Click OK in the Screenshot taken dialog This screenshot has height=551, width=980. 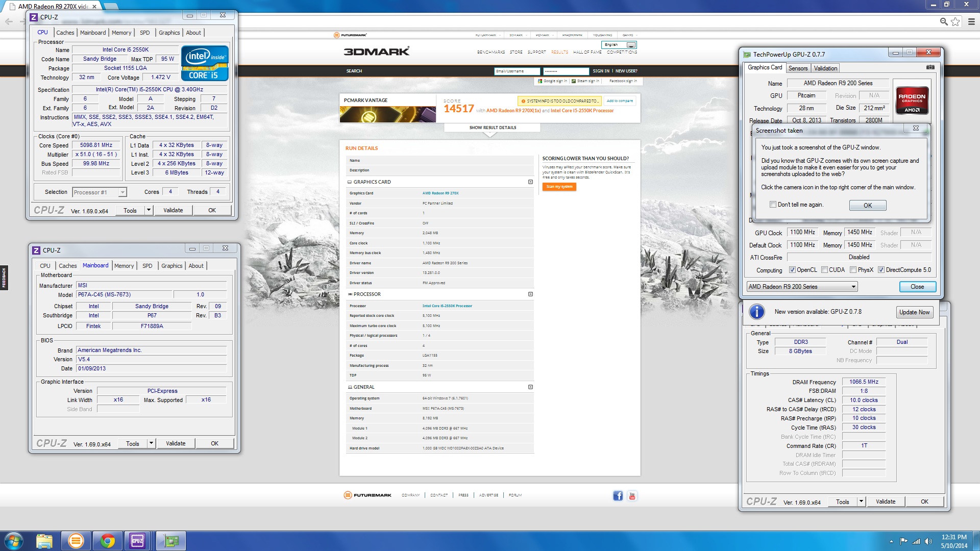[868, 205]
